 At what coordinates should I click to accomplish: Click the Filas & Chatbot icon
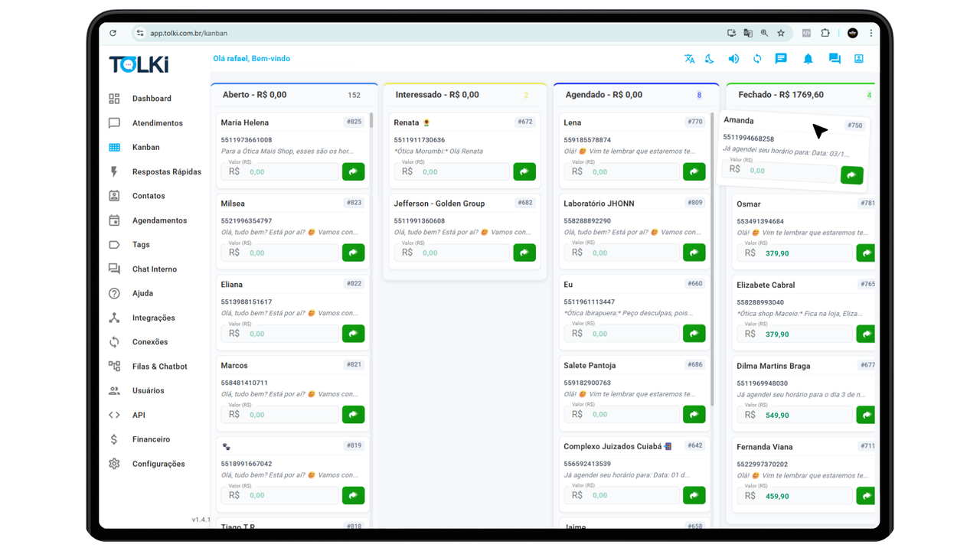pyautogui.click(x=114, y=367)
